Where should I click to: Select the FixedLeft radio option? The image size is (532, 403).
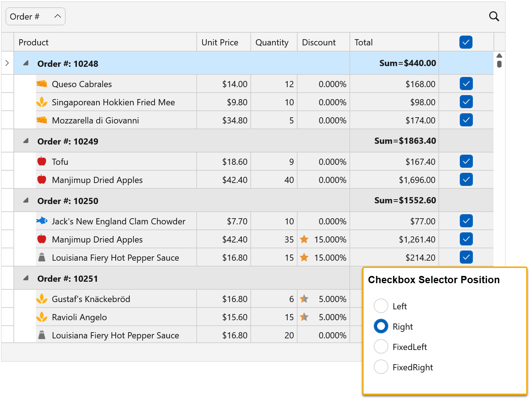click(381, 347)
